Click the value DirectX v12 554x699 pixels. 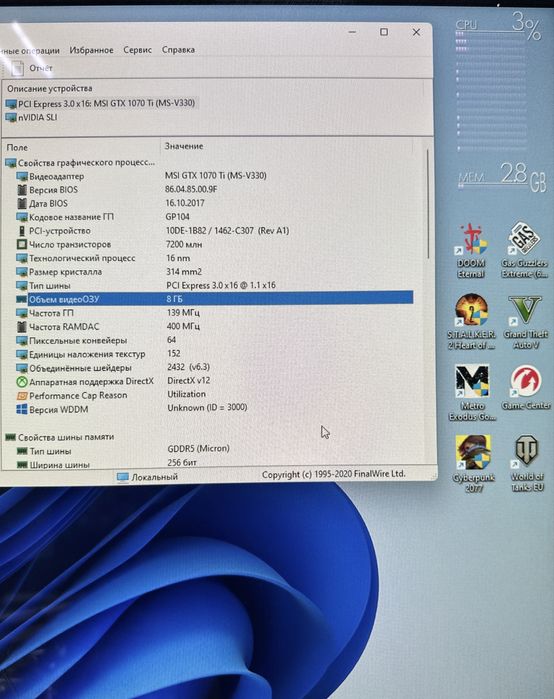[189, 381]
